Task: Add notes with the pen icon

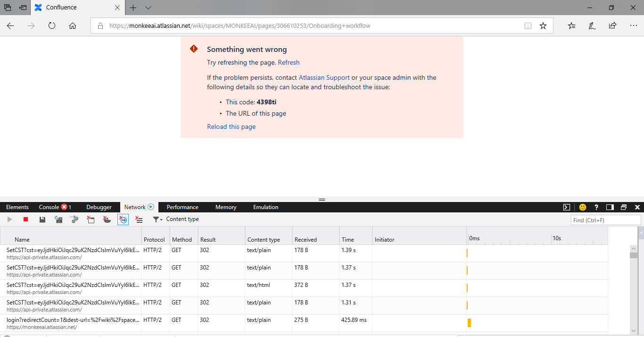Action: click(x=592, y=26)
